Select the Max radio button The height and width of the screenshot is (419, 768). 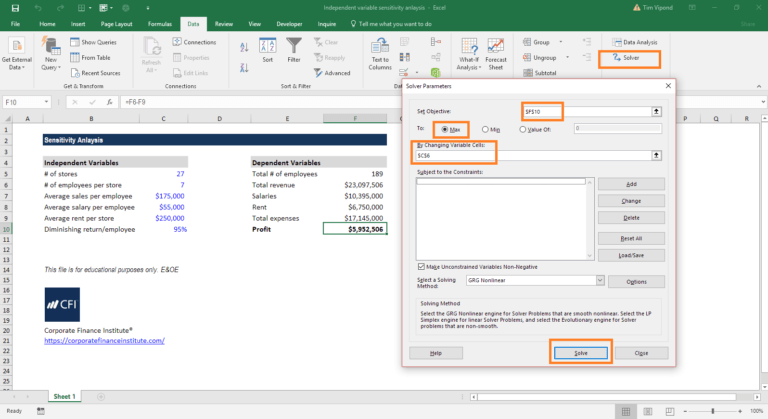[445, 130]
